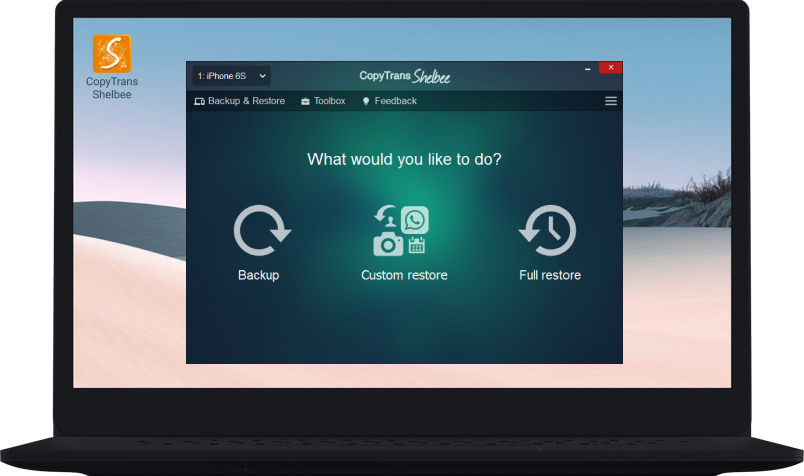Click the CopyTrans Shelbee title logo
Screen dimensions: 804x476
tap(405, 76)
